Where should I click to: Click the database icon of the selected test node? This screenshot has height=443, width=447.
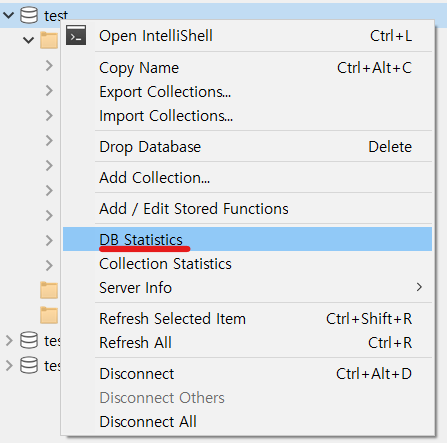coord(29,15)
